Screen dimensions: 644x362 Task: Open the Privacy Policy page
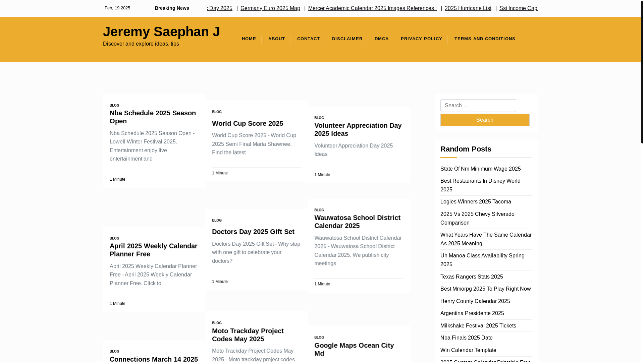click(421, 39)
